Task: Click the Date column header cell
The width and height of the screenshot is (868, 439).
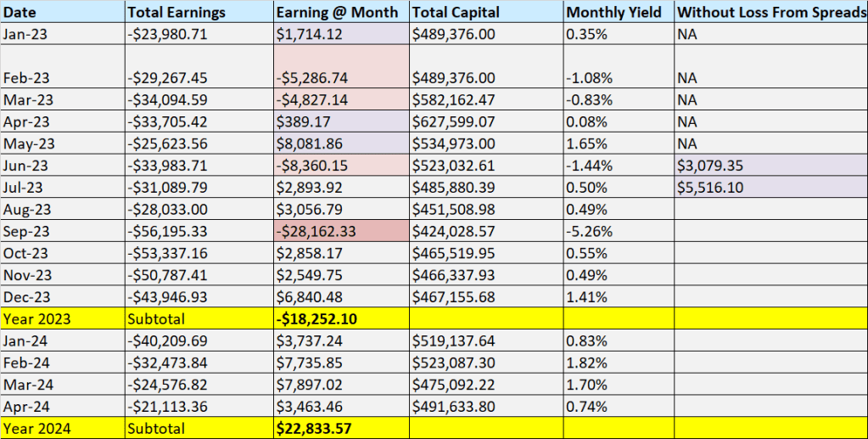Action: (62, 13)
